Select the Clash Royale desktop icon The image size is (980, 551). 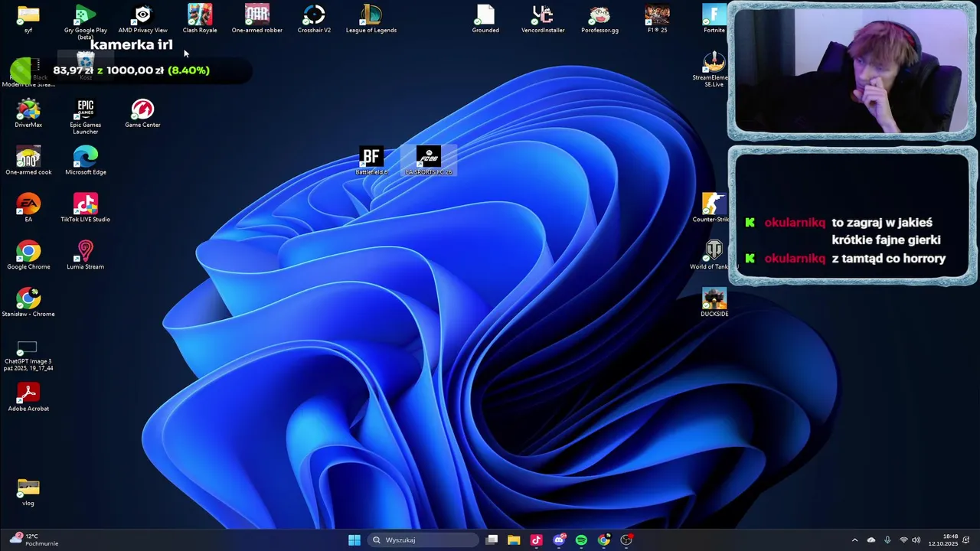pos(200,19)
